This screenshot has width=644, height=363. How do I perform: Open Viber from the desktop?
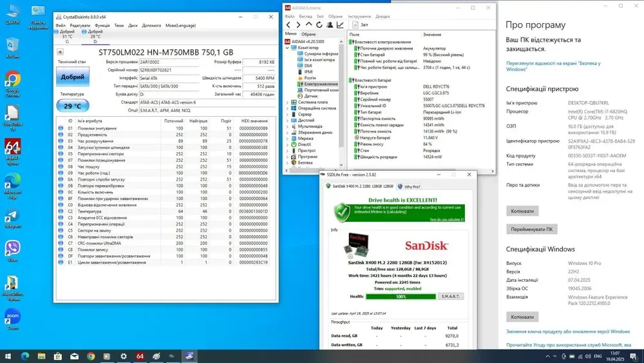[12, 249]
